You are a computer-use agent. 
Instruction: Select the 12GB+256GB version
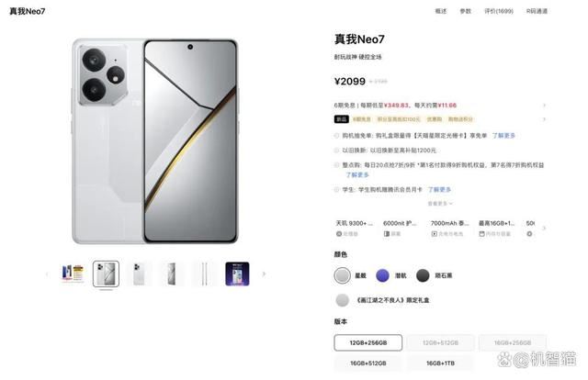click(x=367, y=342)
